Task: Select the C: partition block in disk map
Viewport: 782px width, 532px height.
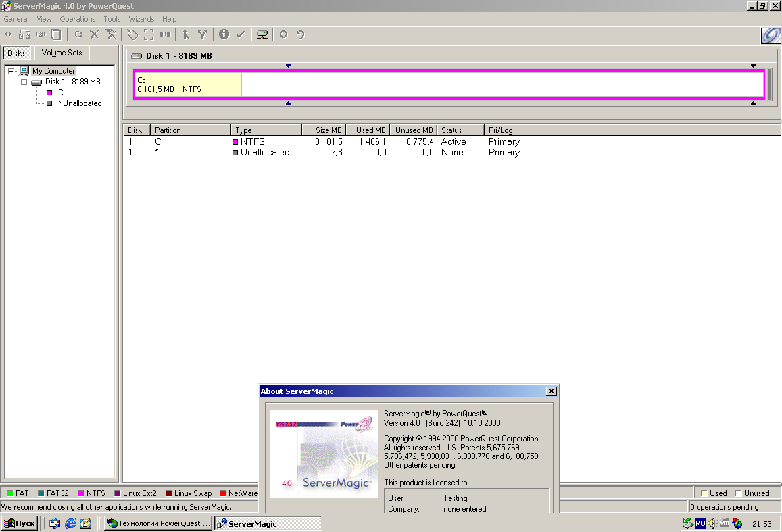Action: [187, 84]
